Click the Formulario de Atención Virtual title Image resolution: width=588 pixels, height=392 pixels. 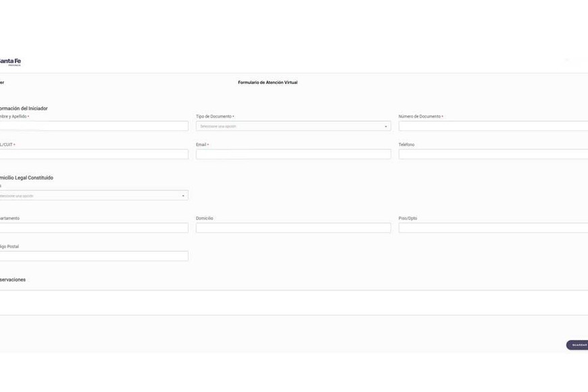268,82
